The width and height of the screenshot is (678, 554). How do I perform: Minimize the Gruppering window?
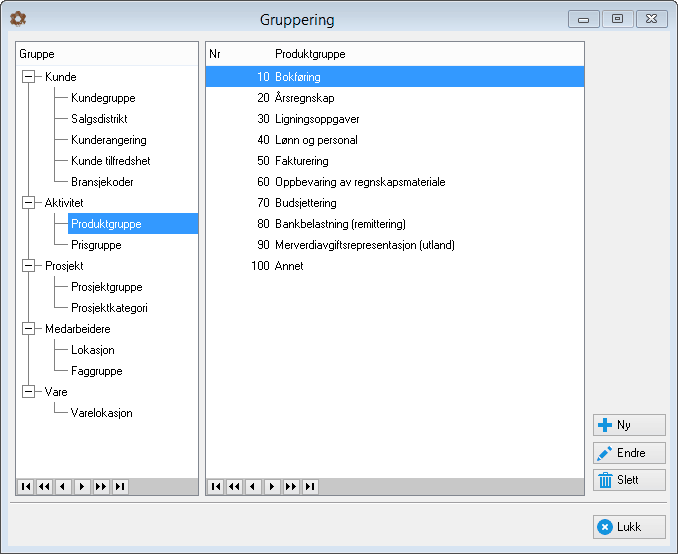tap(583, 19)
